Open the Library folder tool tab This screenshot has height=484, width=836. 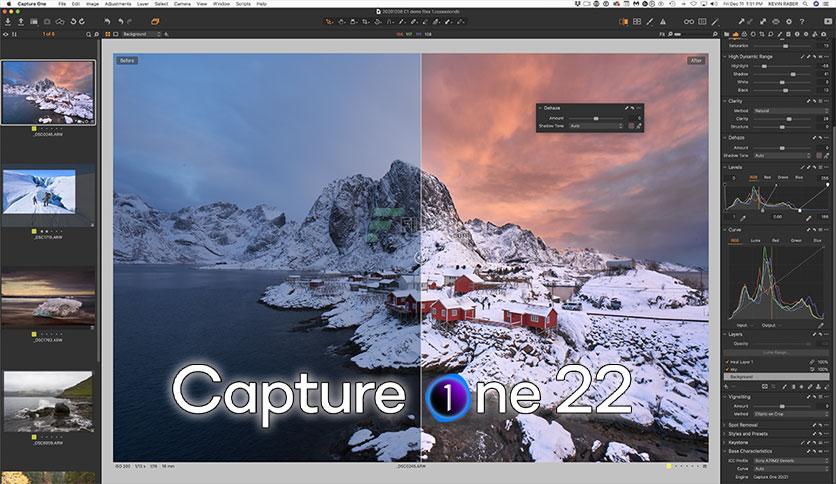(727, 34)
